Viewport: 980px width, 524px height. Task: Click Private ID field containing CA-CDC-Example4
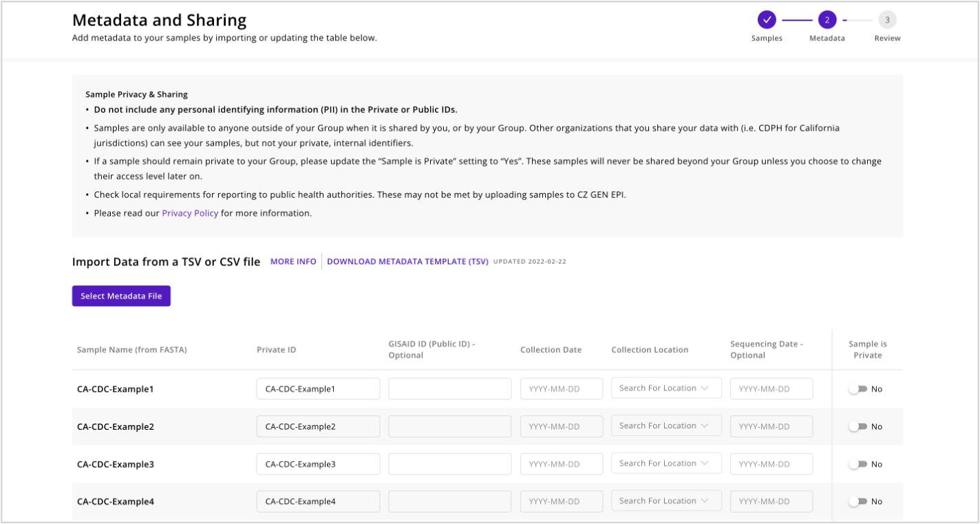(318, 501)
